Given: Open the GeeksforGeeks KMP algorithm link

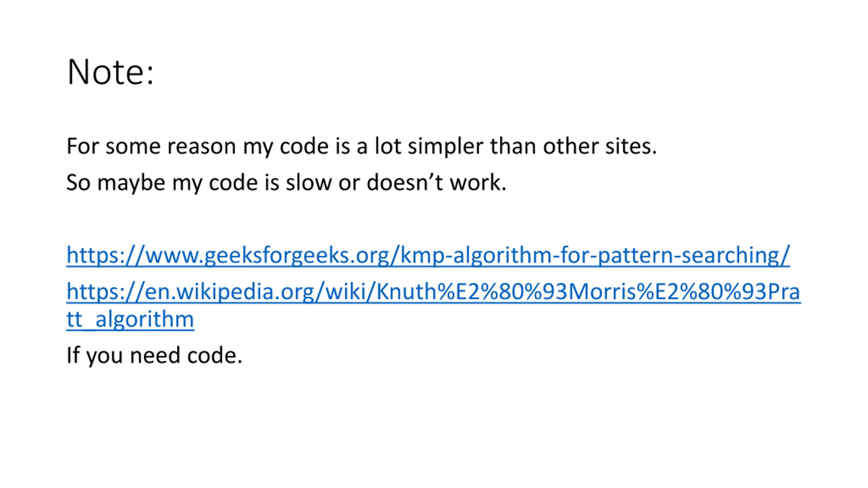Looking at the screenshot, I should (x=428, y=255).
